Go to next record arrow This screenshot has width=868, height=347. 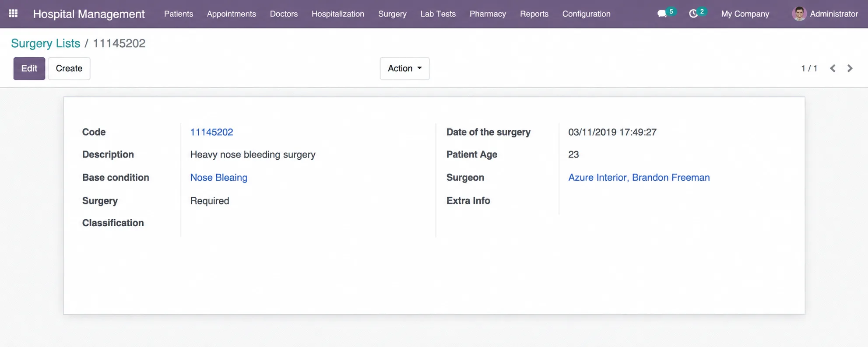850,68
